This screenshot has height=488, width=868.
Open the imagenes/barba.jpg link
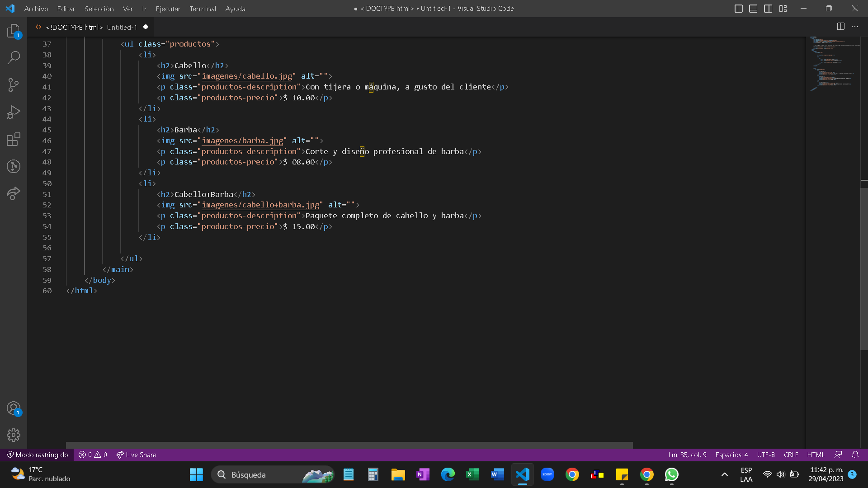pos(242,141)
